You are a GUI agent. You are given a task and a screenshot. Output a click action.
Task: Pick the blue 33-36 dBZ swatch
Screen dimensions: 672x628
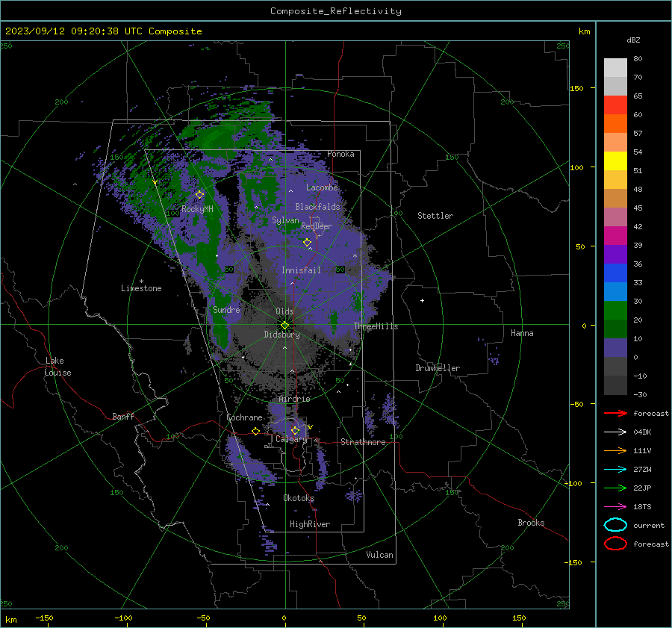615,273
